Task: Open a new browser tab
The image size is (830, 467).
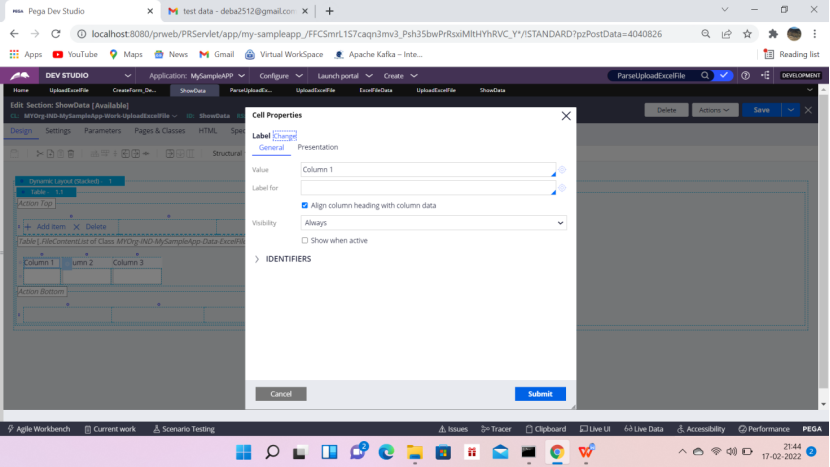Action: [329, 11]
